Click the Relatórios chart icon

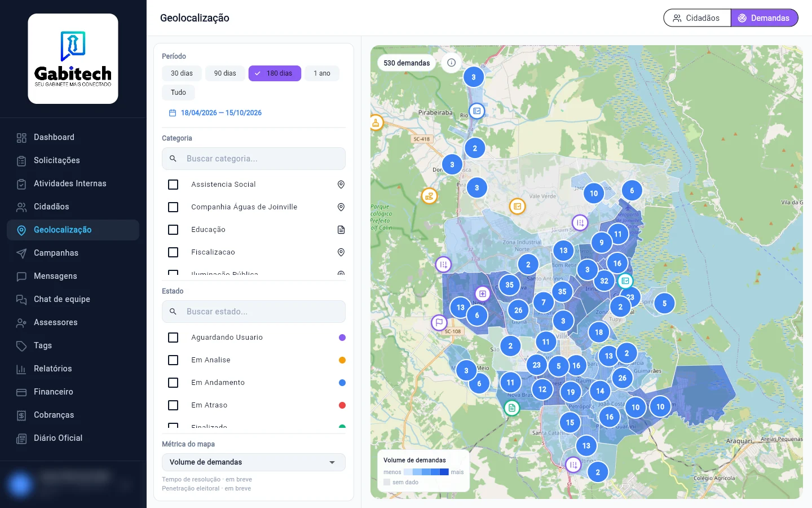(21, 369)
